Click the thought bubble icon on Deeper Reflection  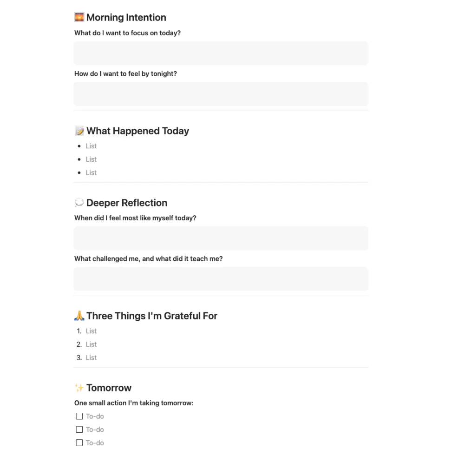coord(79,203)
